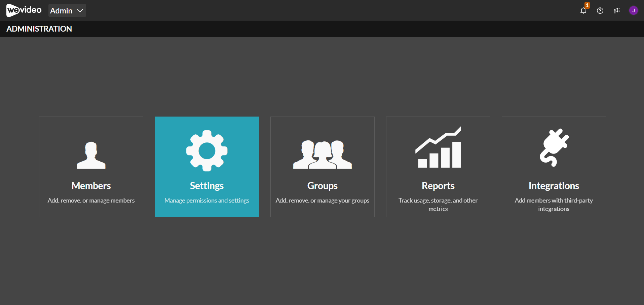Click the Settings gear icon
The height and width of the screenshot is (305, 644).
[x=207, y=151]
